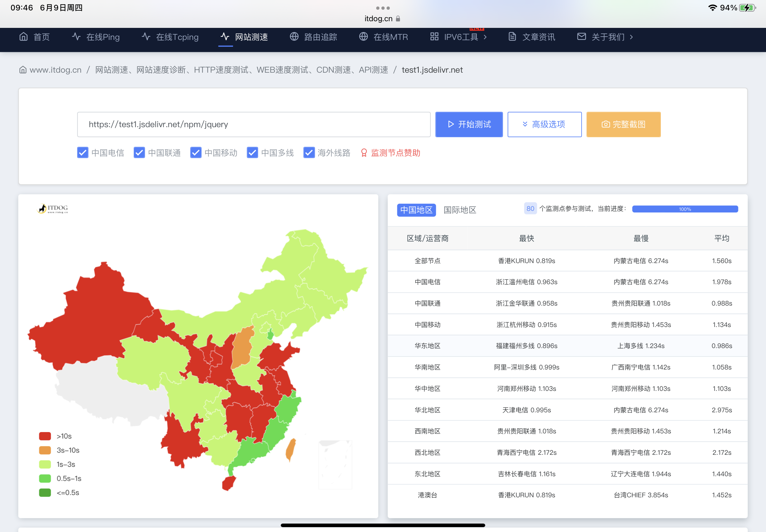Tap the battery status icon
The height and width of the screenshot is (532, 766).
[747, 8]
